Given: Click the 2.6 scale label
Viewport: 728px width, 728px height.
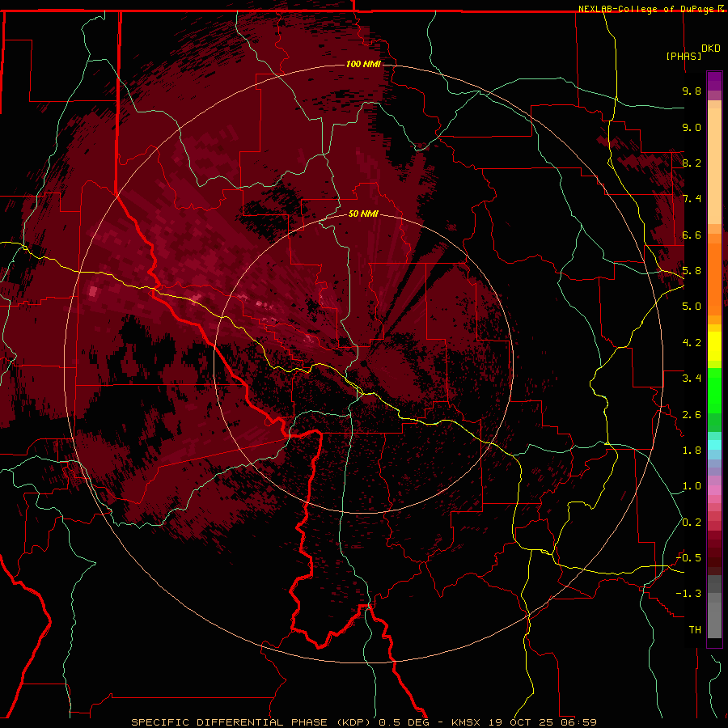Looking at the screenshot, I should (x=692, y=415).
